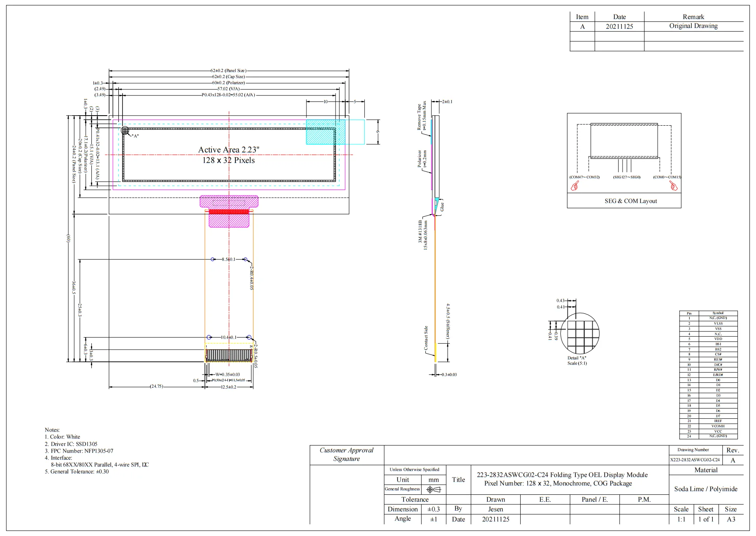Click drawing number X223-2832ASWCG02-C24

(695, 460)
